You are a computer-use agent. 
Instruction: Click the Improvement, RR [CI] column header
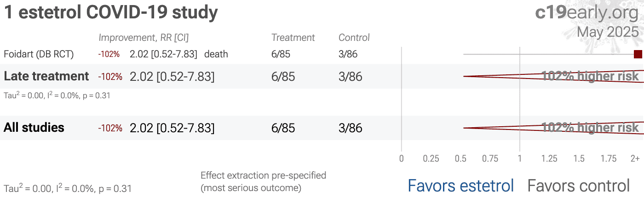tap(144, 38)
